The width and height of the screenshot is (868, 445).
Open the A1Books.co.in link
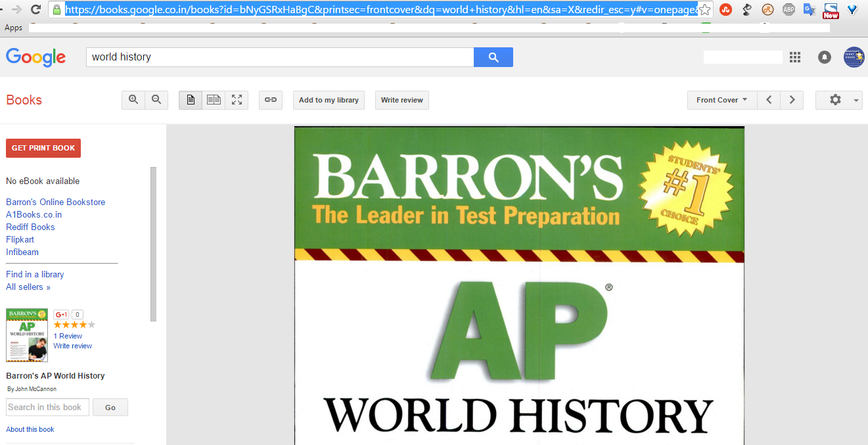tap(34, 214)
